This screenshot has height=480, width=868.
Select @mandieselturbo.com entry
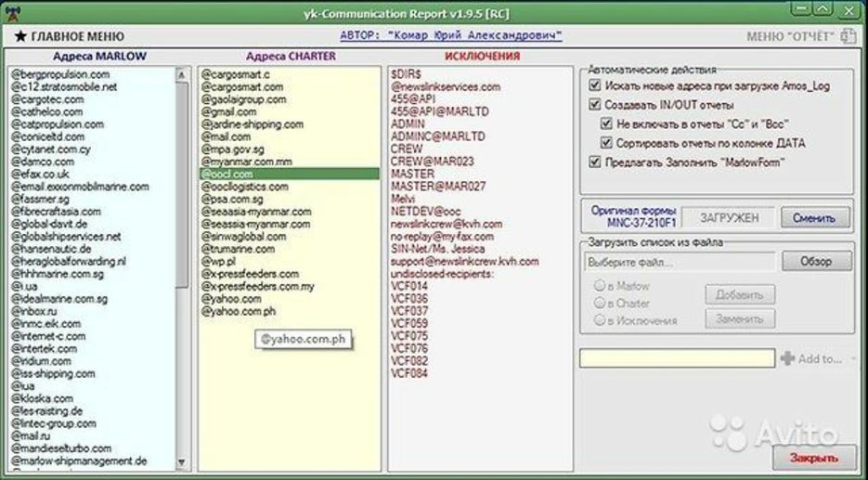pos(61,448)
